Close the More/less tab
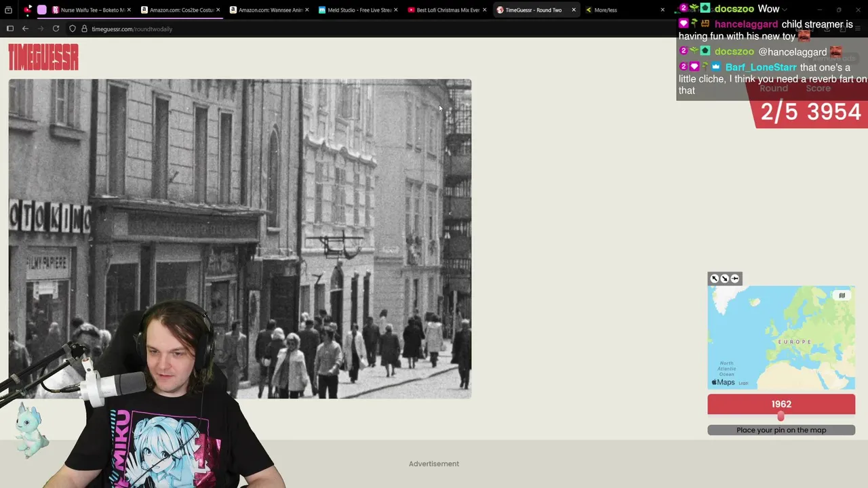Viewport: 868px width, 488px height. [663, 10]
